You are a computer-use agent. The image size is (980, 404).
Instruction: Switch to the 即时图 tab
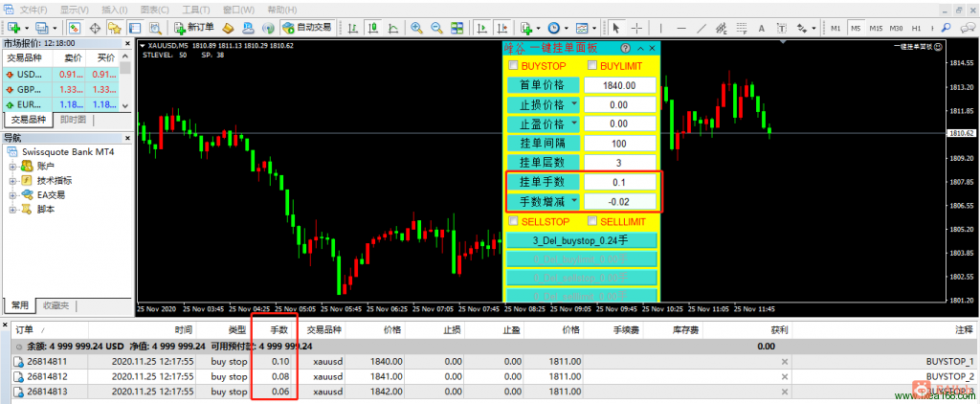(x=73, y=120)
